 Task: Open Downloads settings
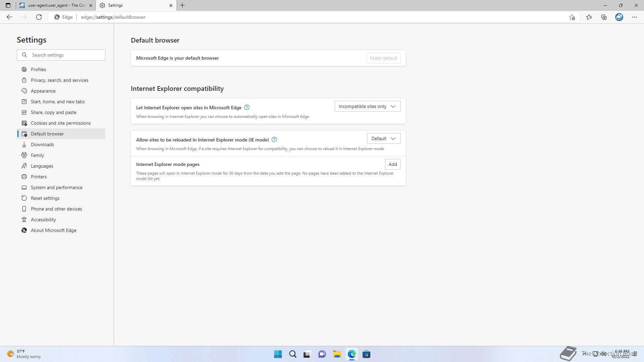point(61,144)
